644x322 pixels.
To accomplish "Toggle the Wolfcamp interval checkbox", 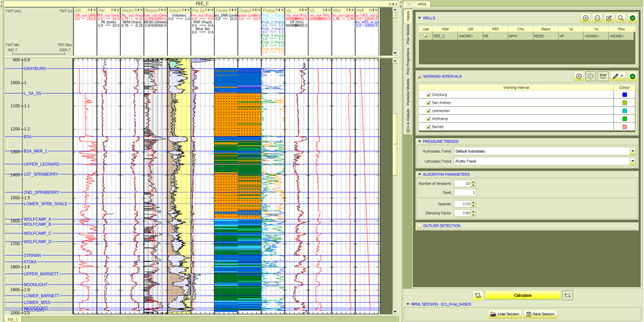I will point(428,118).
